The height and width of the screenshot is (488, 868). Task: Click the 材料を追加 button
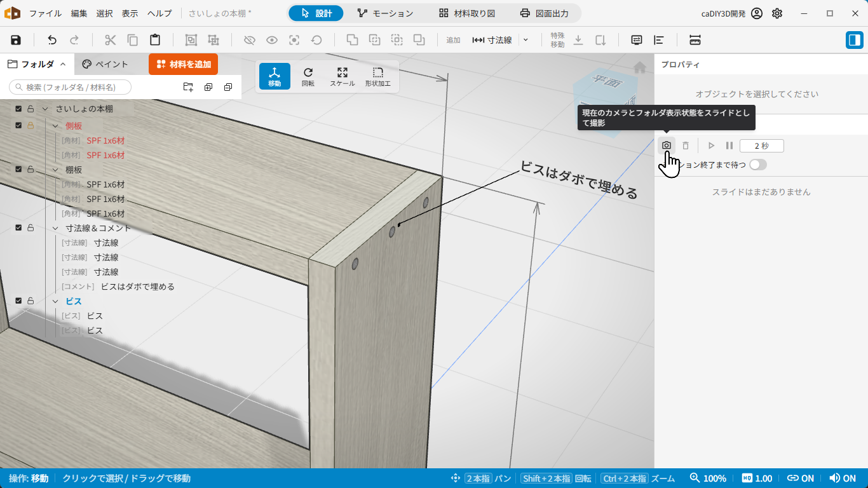click(184, 64)
